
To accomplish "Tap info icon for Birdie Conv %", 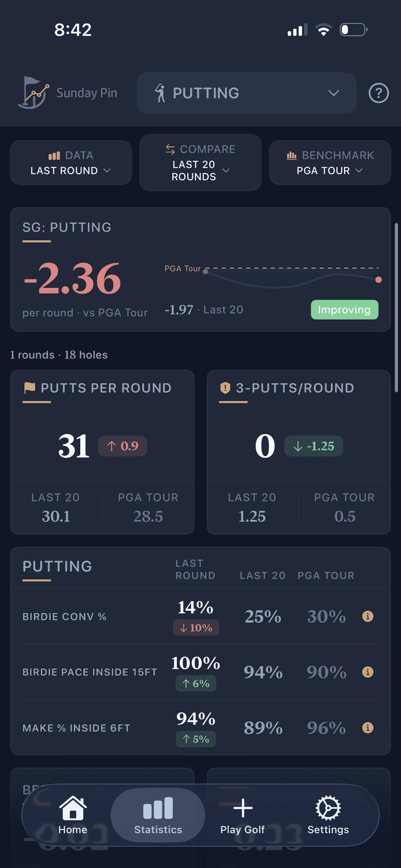I will click(368, 616).
